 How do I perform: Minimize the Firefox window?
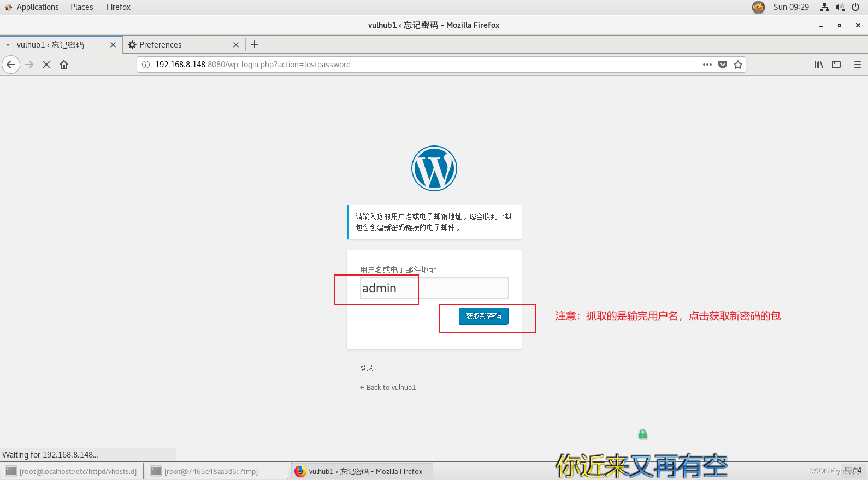[x=821, y=25]
